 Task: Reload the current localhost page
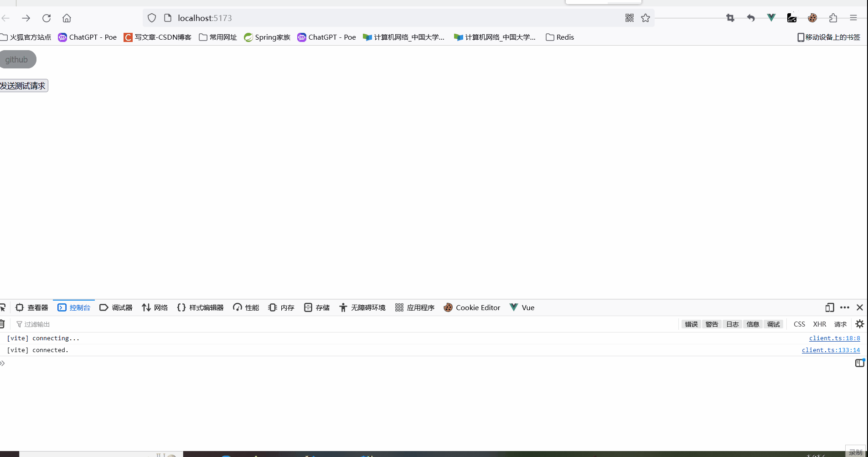[46, 18]
